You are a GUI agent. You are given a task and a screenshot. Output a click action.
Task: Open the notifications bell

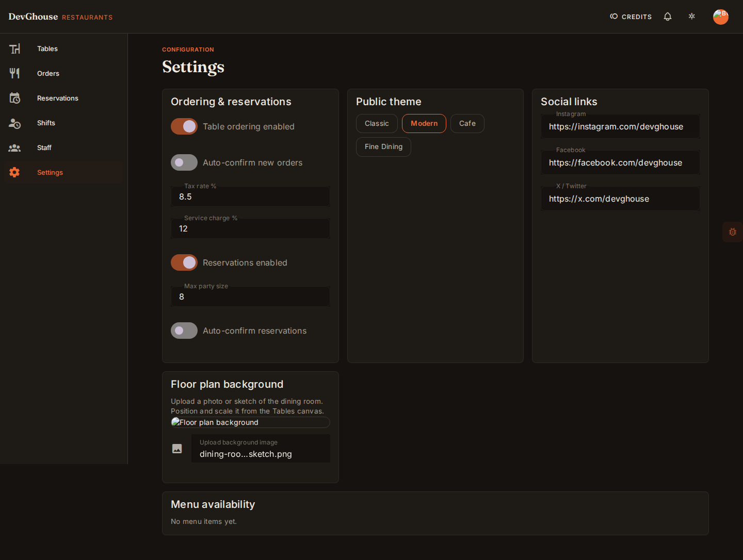click(x=668, y=17)
